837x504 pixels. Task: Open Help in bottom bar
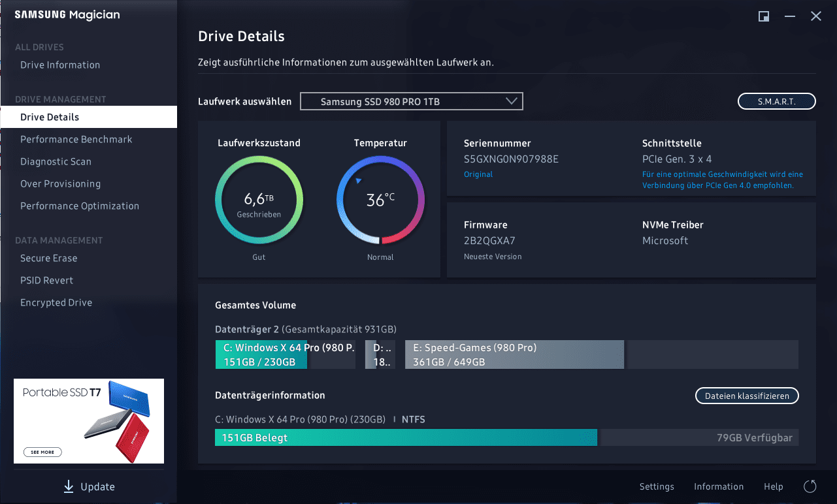774,486
